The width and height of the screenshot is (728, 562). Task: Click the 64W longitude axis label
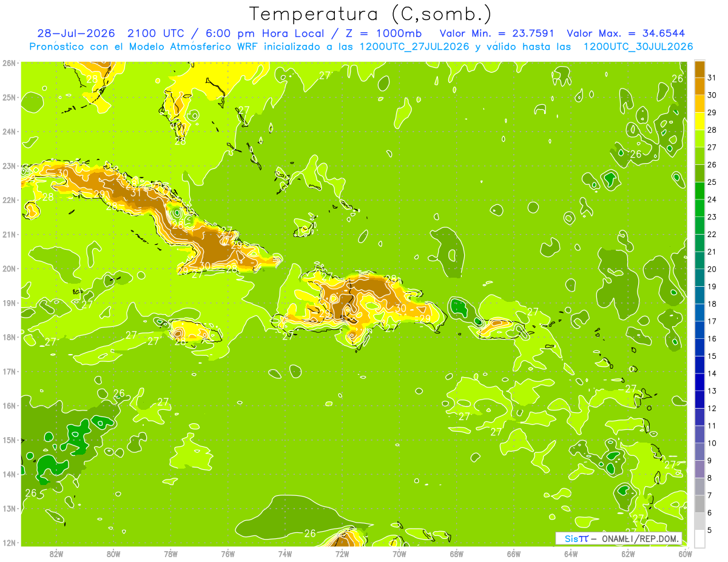pos(571,553)
